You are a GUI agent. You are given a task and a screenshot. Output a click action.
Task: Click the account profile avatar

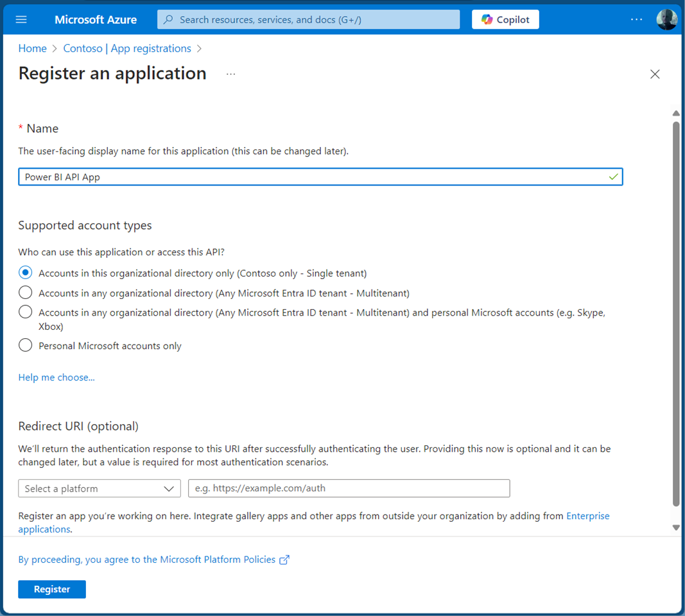pyautogui.click(x=666, y=19)
